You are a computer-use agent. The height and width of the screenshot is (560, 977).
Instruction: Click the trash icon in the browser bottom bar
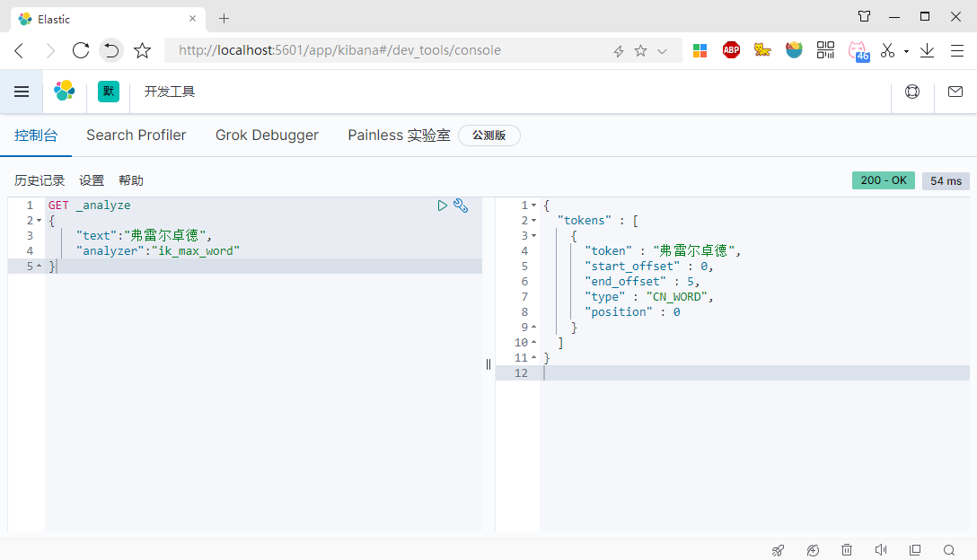tap(846, 549)
